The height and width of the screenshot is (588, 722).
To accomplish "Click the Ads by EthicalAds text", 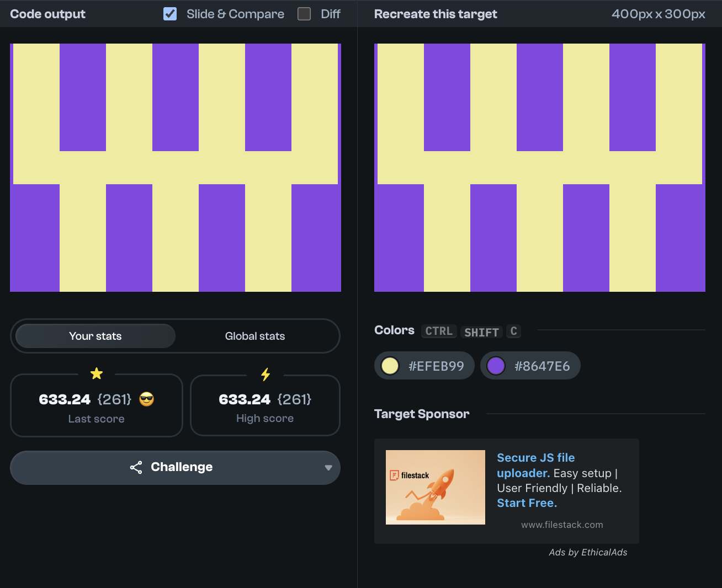I will coord(587,552).
